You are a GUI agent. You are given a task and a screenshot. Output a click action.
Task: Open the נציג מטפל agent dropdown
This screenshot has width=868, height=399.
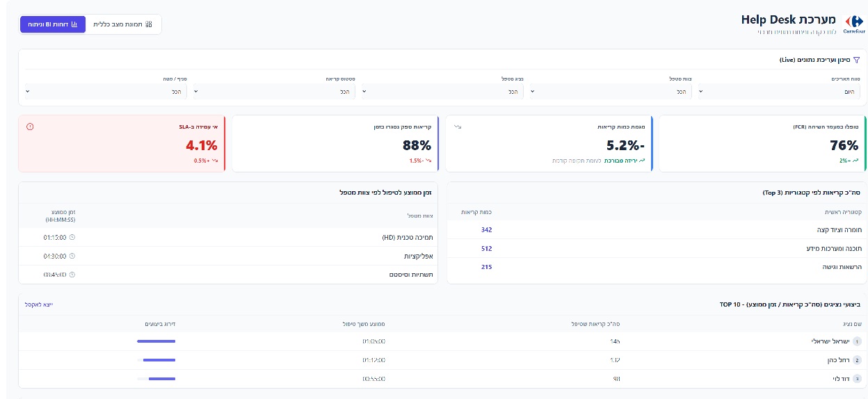[445, 92]
